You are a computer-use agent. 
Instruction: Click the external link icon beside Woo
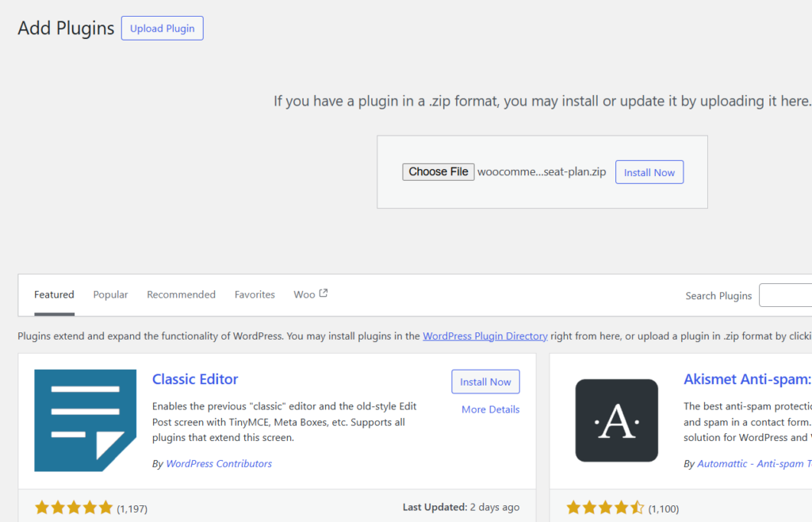click(324, 294)
